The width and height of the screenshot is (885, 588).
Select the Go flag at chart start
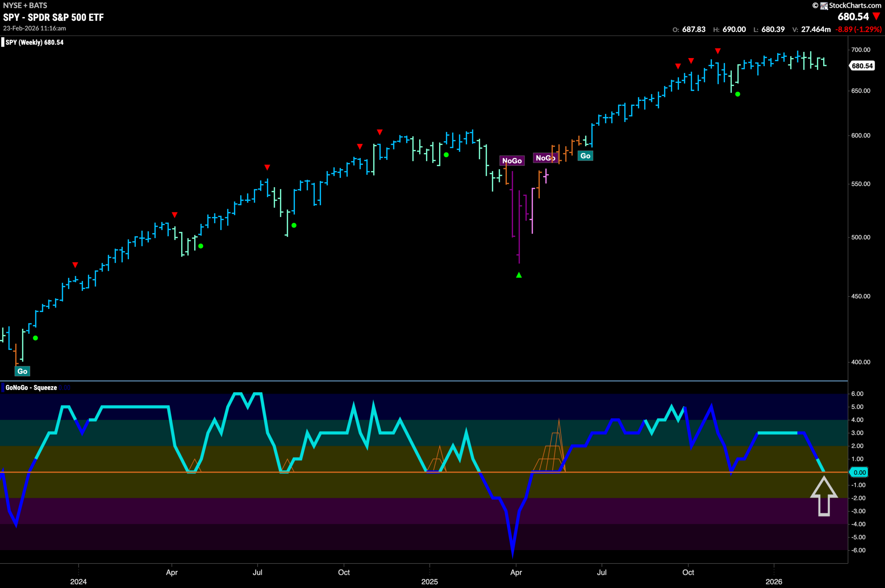tap(22, 371)
